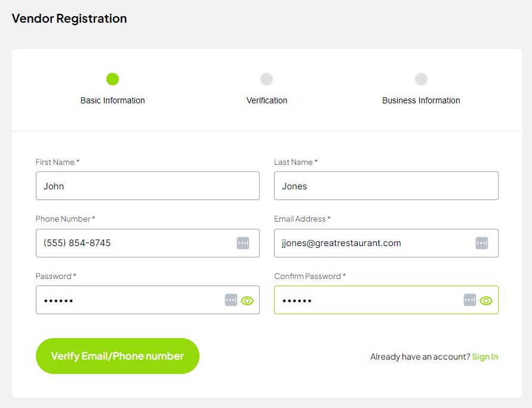Screen dimensions: 532x408
Task: Click the Email Address text in its field
Action: click(x=342, y=243)
